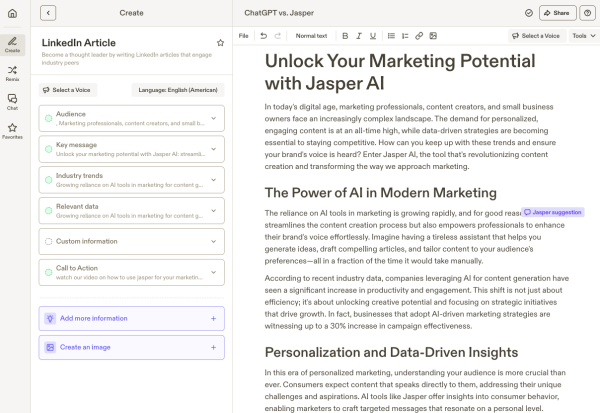Apply underline formatting

373,36
